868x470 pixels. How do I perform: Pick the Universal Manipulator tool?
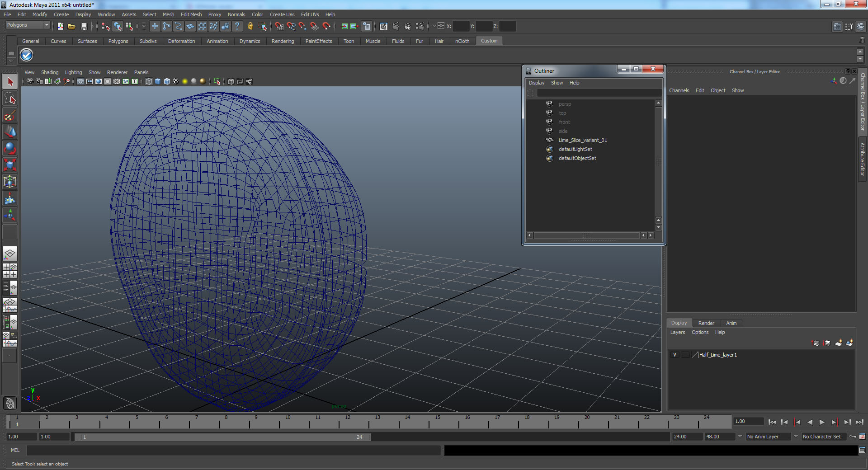point(10,182)
